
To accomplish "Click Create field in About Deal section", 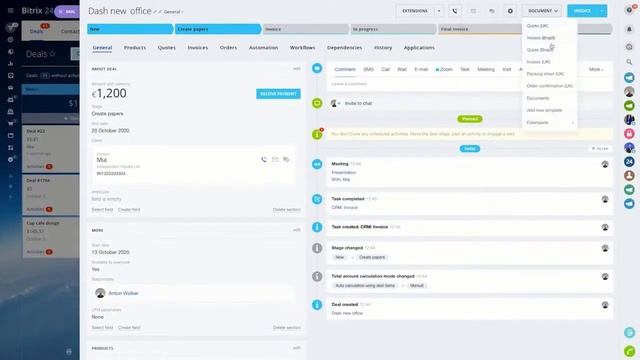I will pyautogui.click(x=129, y=209).
